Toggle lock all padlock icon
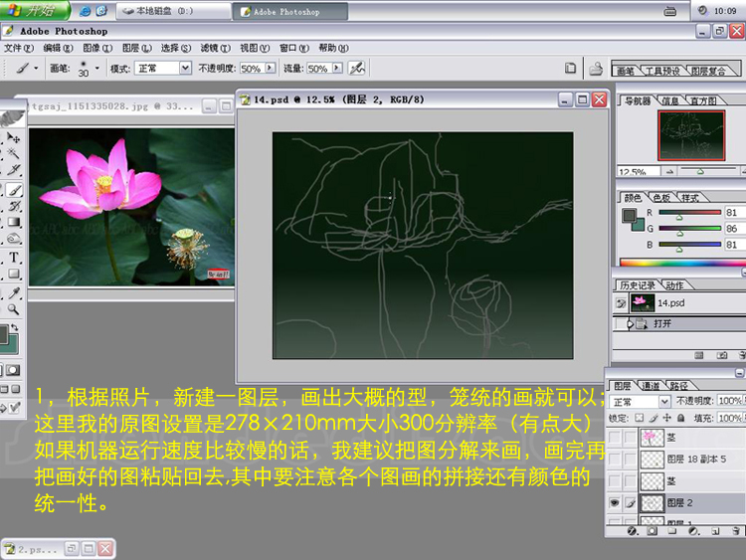 point(680,418)
